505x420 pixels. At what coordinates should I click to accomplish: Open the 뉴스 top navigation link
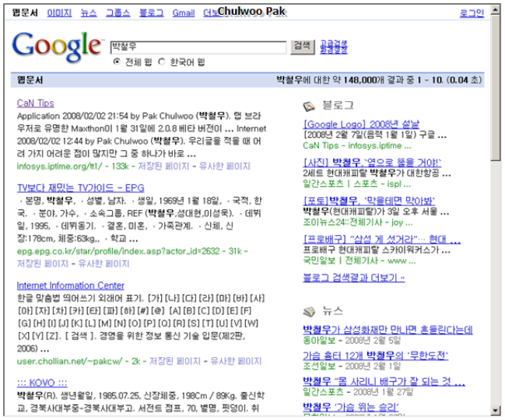[89, 13]
